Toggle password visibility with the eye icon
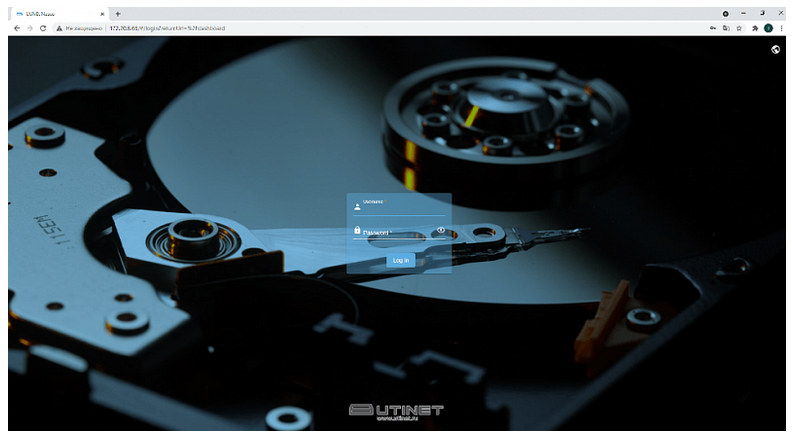This screenshot has height=438, width=792. 440,231
